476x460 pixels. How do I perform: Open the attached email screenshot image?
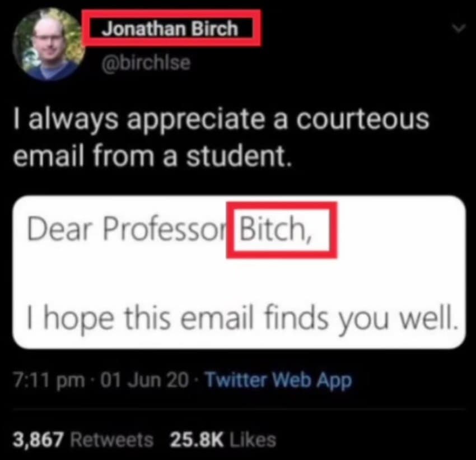tap(239, 272)
